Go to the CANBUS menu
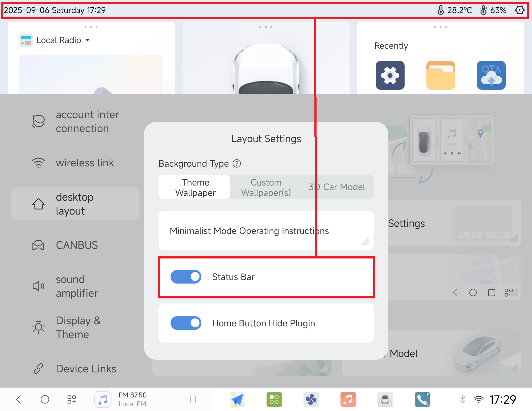The width and height of the screenshot is (532, 411). 77,245
